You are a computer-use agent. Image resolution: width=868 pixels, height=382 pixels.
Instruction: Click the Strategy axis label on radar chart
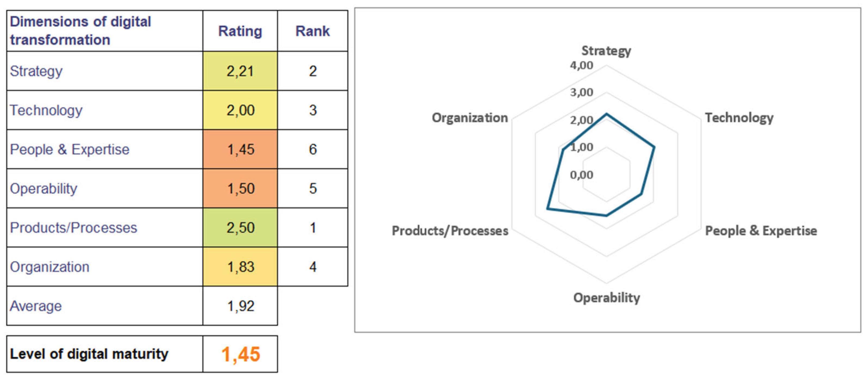pyautogui.click(x=606, y=50)
